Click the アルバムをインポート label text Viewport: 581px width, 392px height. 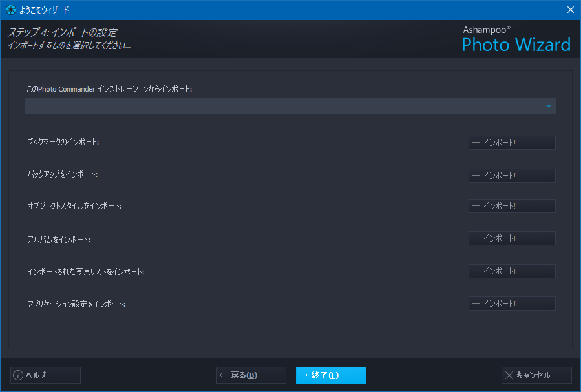(59, 240)
